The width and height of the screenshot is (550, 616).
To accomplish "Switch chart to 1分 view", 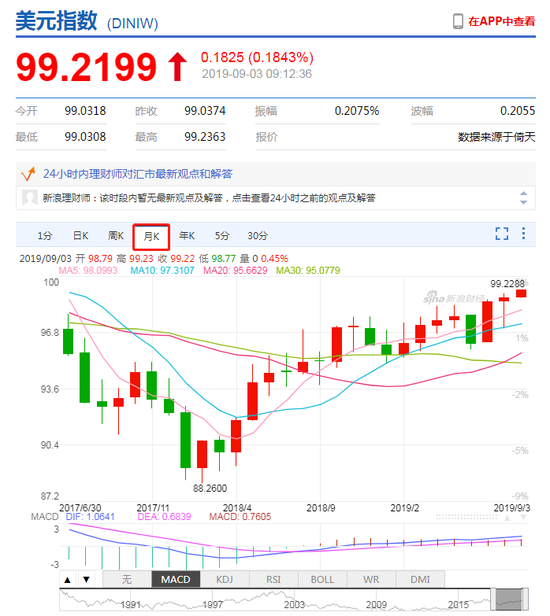I will 45,236.
